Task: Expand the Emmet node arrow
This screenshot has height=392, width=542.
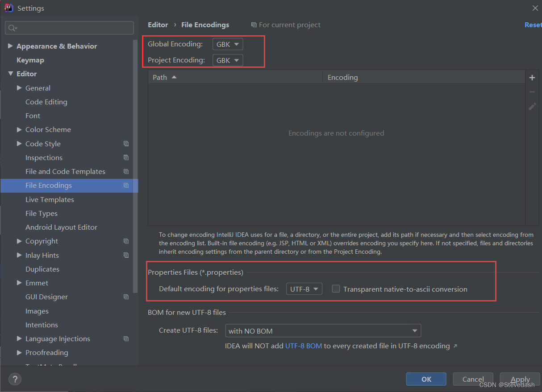Action: 19,283
